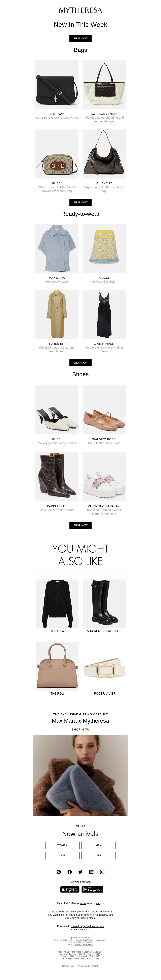Viewport: 161px width, 980px height.
Task: Select the KIDS new arrivals button
Action: tap(62, 856)
